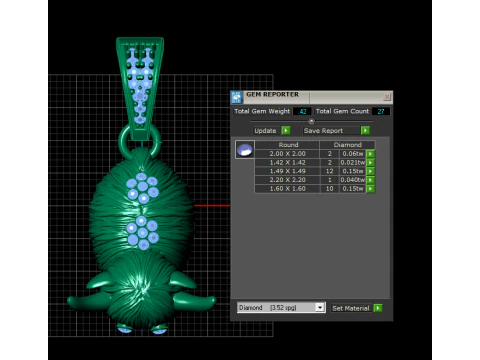Click the green arrow next to Update
Screen dimensions: 480x360
(x=286, y=130)
